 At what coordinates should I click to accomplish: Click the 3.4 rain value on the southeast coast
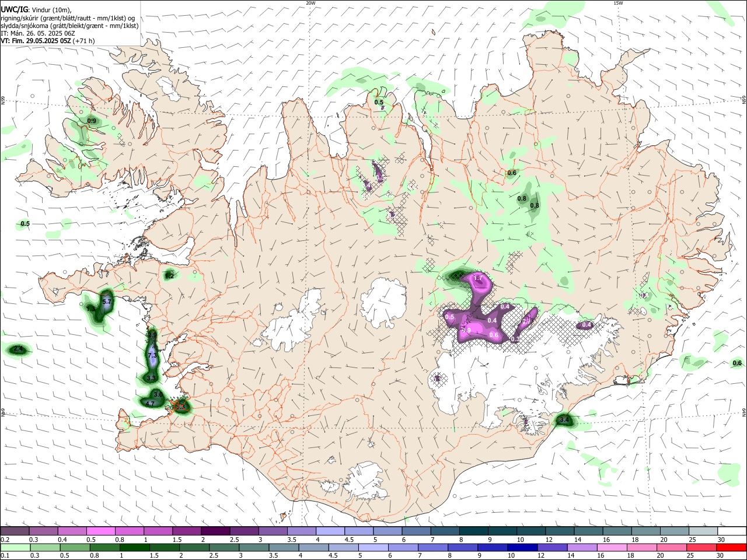pyautogui.click(x=564, y=419)
